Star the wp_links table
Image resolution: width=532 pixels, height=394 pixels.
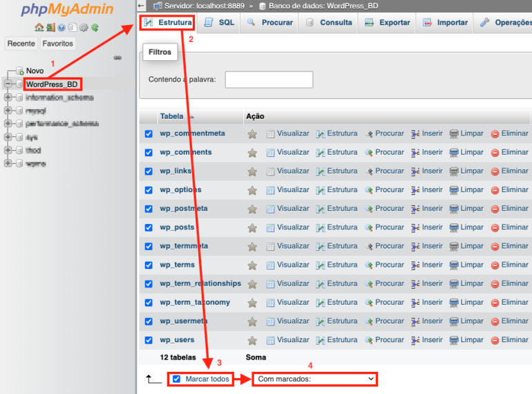[252, 171]
